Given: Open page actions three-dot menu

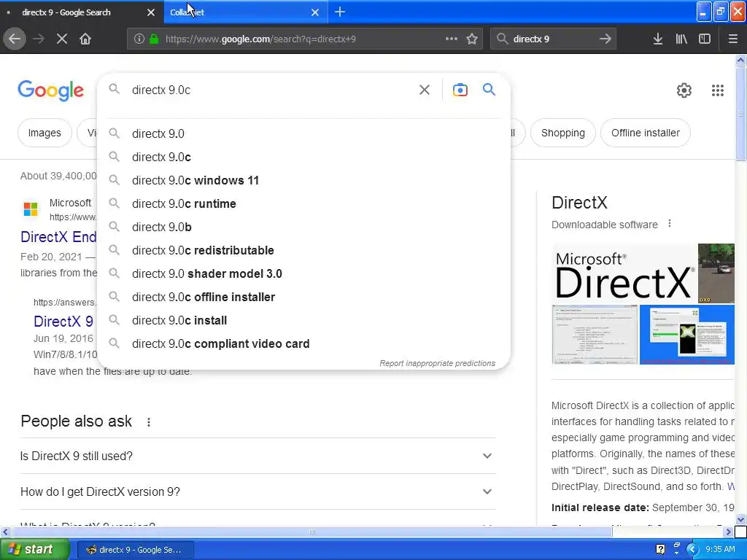Looking at the screenshot, I should coord(451,39).
